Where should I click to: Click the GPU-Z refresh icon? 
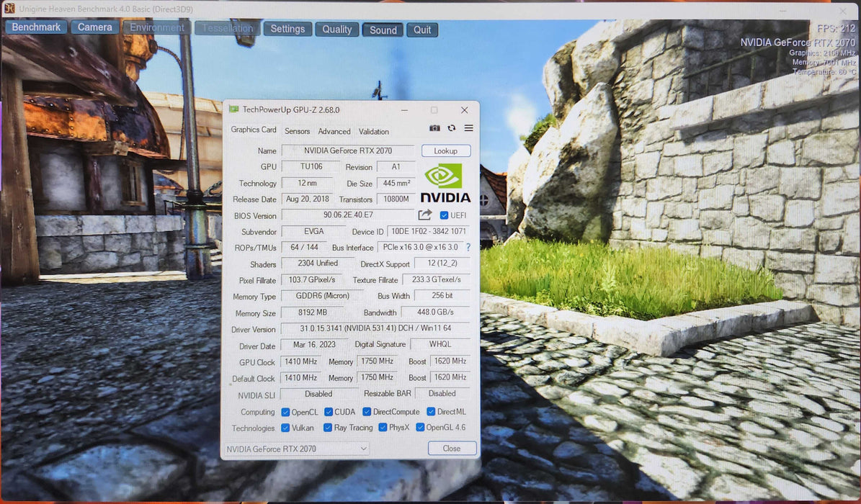(451, 128)
